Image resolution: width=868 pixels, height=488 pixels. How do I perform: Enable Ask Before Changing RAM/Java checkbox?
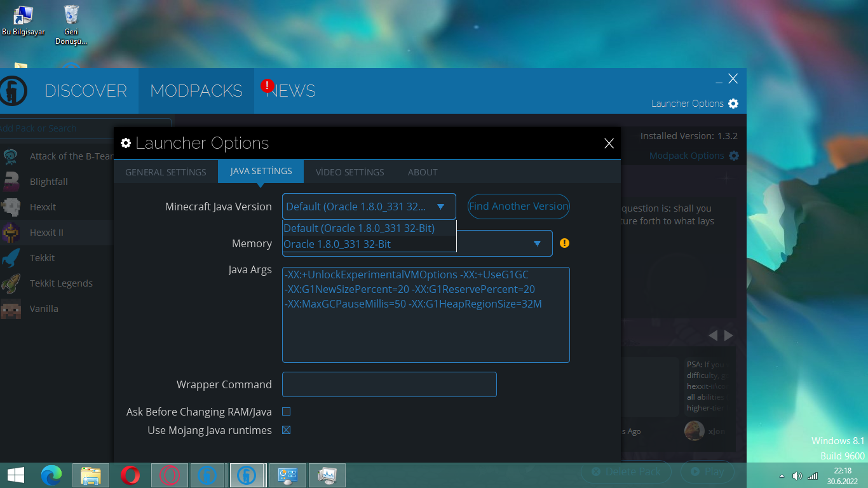coord(286,412)
